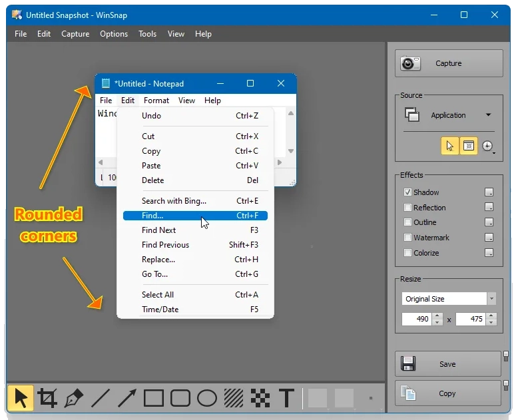Enable the Outline effect checkbox

tap(407, 222)
